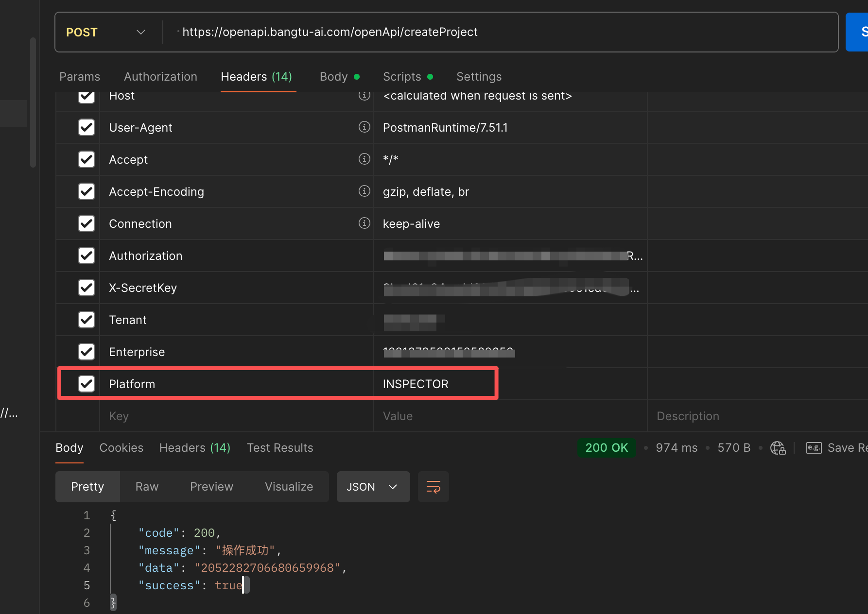Open the network info globe icon
The height and width of the screenshot is (614, 868).
tap(778, 447)
